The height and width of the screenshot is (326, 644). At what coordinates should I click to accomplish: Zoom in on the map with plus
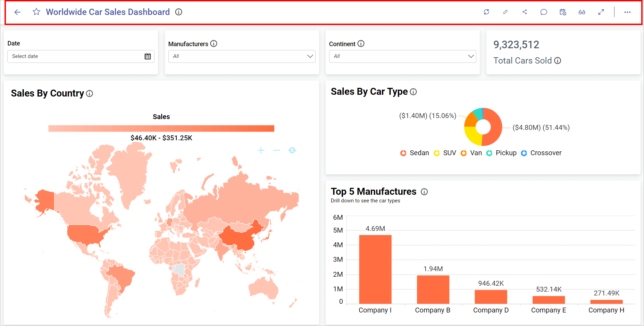coord(261,150)
